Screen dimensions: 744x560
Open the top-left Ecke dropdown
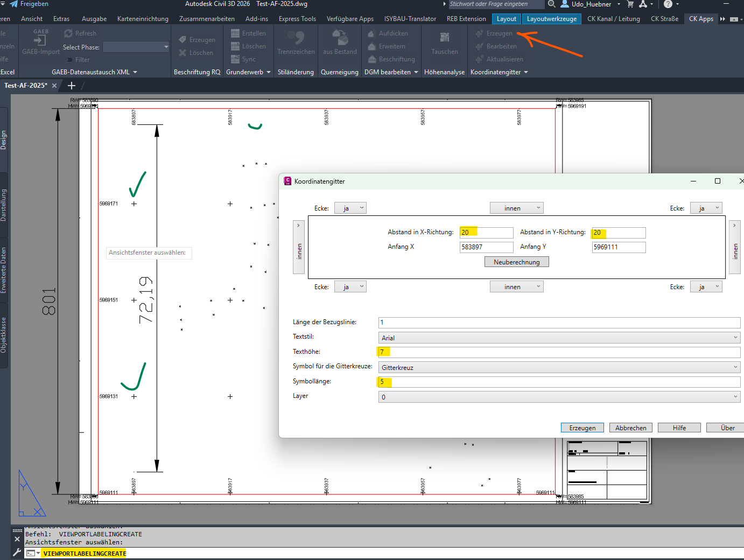tap(350, 208)
